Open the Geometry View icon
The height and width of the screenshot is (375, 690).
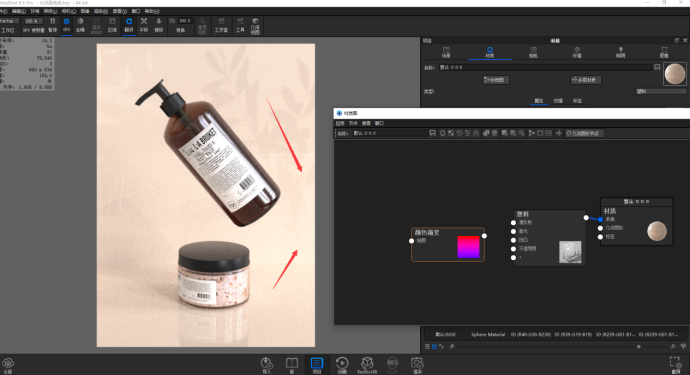[x=255, y=26]
